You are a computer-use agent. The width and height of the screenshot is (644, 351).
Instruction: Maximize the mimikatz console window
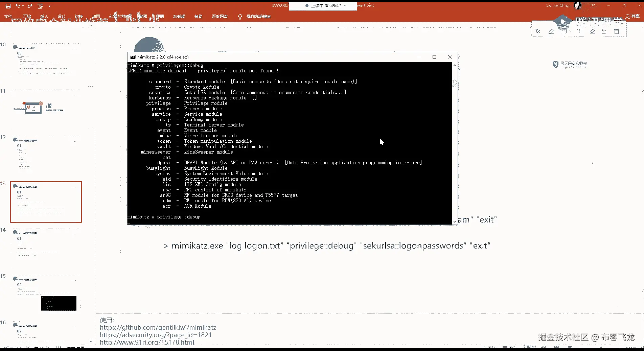(434, 57)
